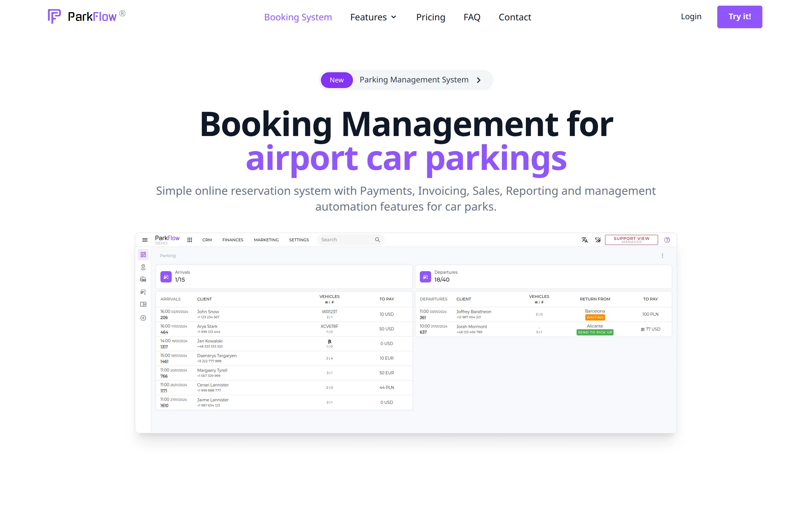Open the help question mark icon
Viewport: 812px width, 508px height.
coord(667,240)
